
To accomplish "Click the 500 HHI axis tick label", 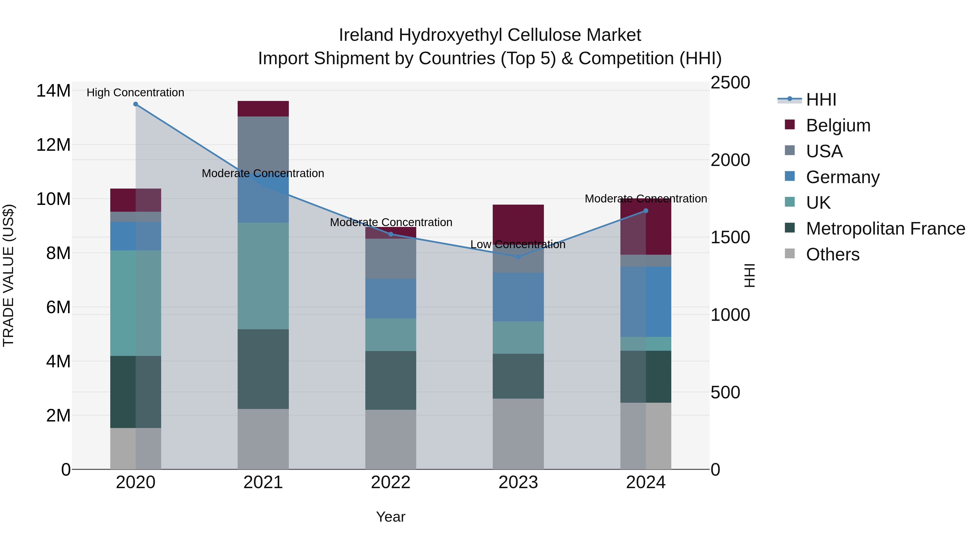I will pyautogui.click(x=725, y=392).
